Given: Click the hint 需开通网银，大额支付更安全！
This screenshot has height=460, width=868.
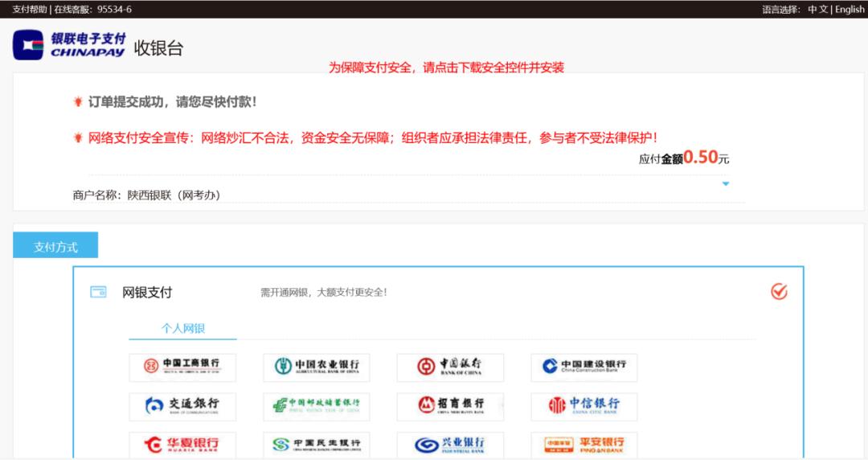Looking at the screenshot, I should click(324, 292).
